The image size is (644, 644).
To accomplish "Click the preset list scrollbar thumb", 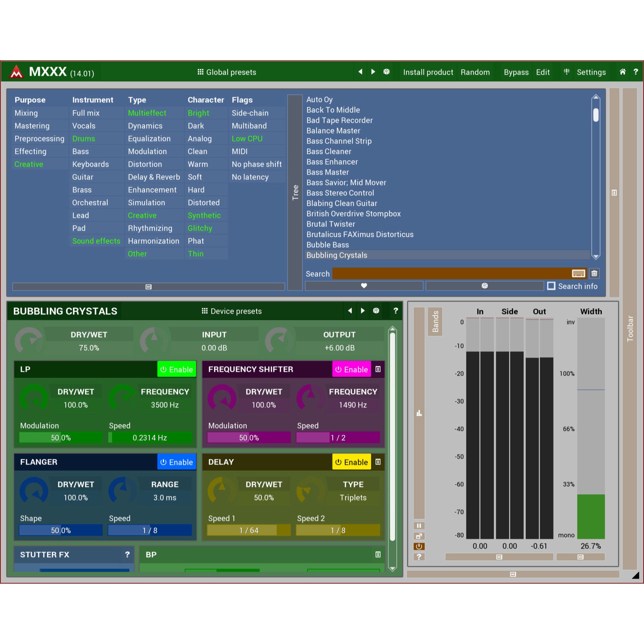I will click(x=596, y=115).
